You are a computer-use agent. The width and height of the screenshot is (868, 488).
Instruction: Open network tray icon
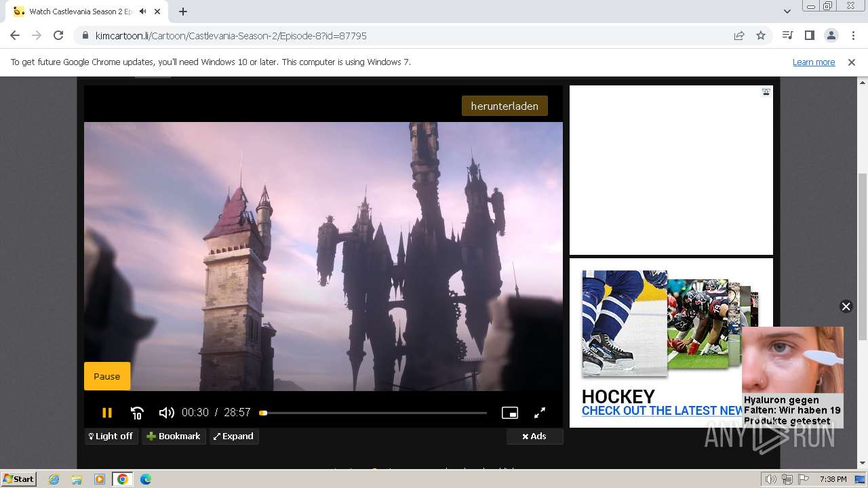(x=787, y=479)
